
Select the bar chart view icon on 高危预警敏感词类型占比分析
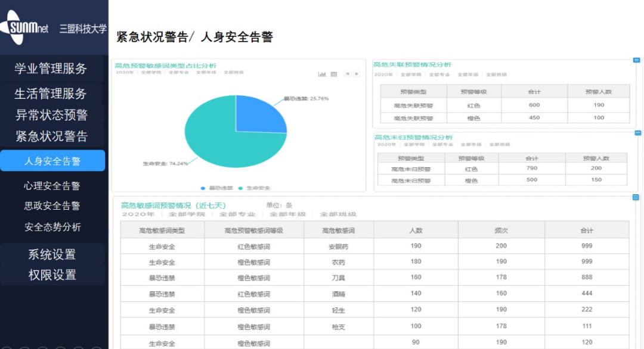click(322, 74)
